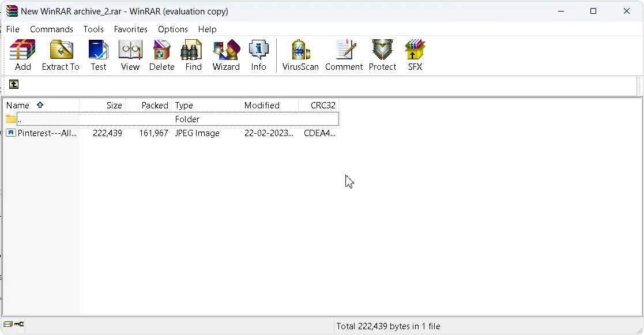
Task: Open the Options menu
Action: click(172, 29)
